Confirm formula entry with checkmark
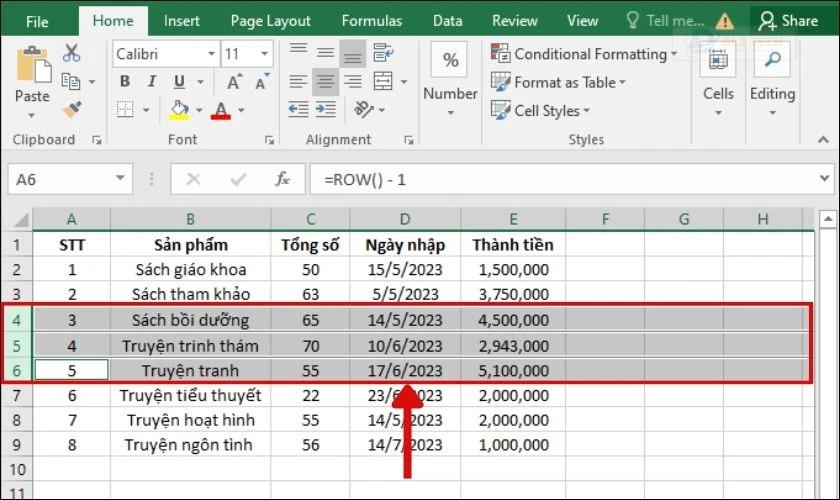840x500 pixels. (x=238, y=179)
